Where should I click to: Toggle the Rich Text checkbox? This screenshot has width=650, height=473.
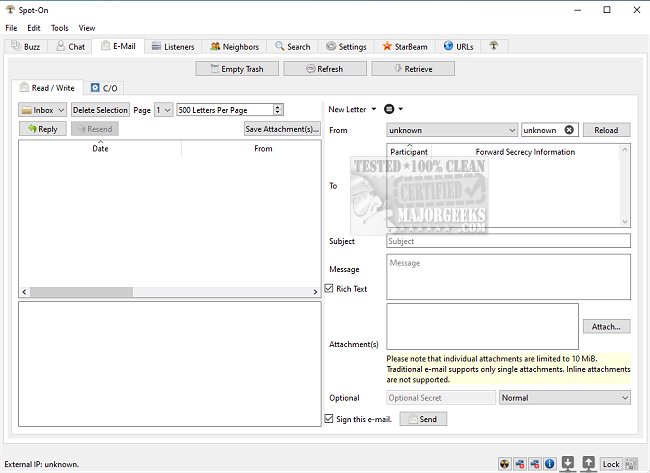click(x=330, y=289)
